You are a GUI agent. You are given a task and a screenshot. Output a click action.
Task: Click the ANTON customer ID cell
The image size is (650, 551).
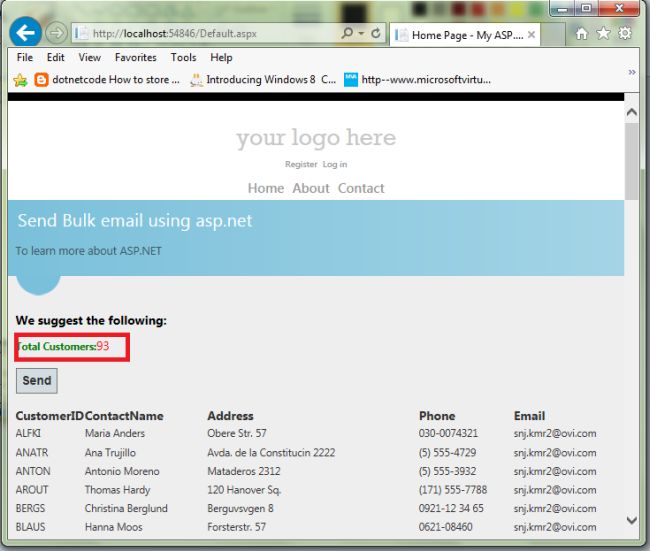(x=33, y=471)
